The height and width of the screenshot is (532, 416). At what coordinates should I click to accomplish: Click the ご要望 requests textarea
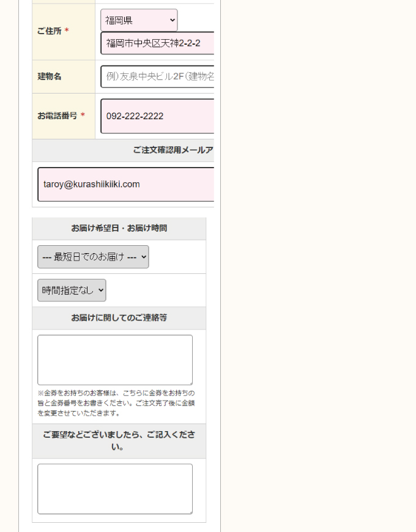(115, 489)
